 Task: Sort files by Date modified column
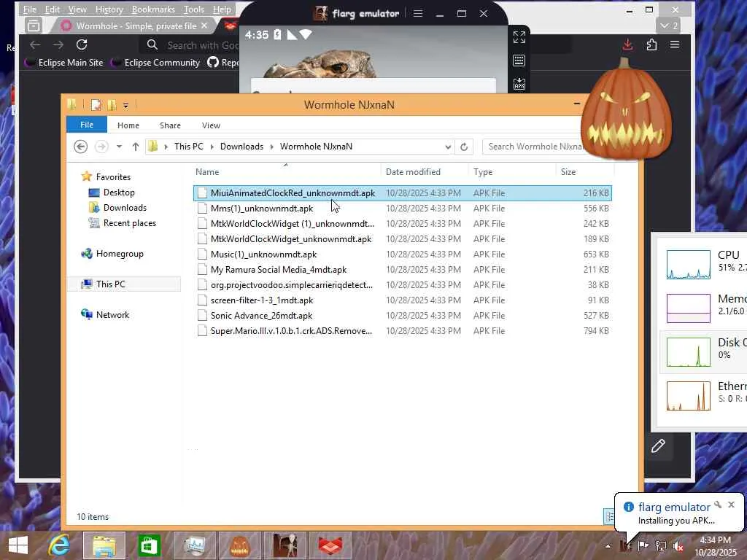tap(425, 172)
